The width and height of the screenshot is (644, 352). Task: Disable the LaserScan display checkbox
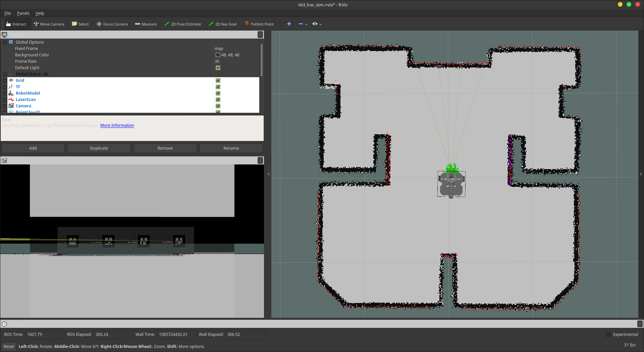[x=218, y=100]
